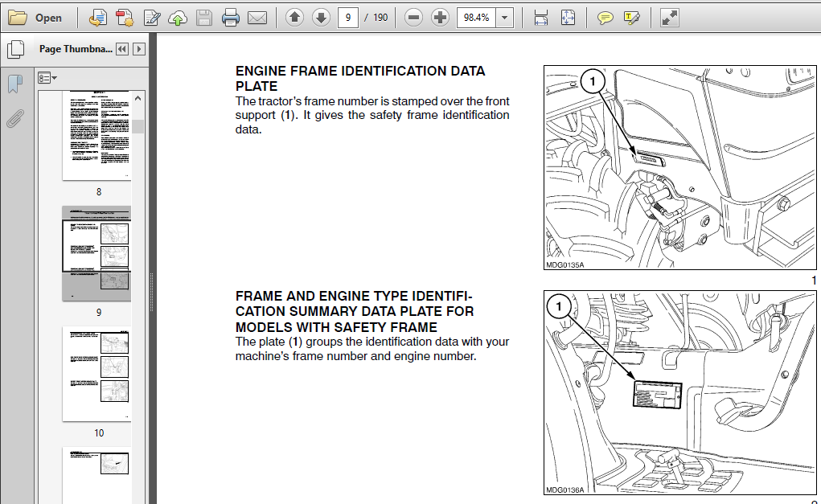Open the Edit PDF pencil tool
The image size is (821, 504).
click(152, 18)
